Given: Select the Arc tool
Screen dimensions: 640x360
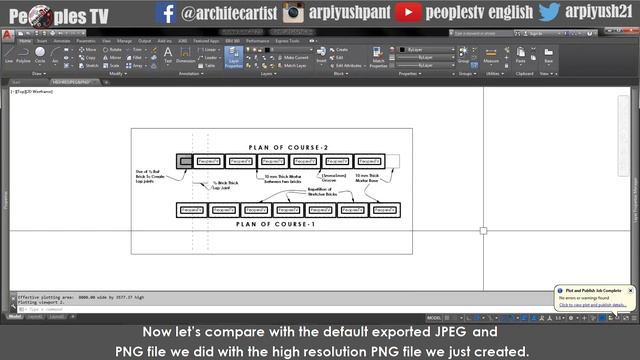Looking at the screenshot, I should point(55,55).
